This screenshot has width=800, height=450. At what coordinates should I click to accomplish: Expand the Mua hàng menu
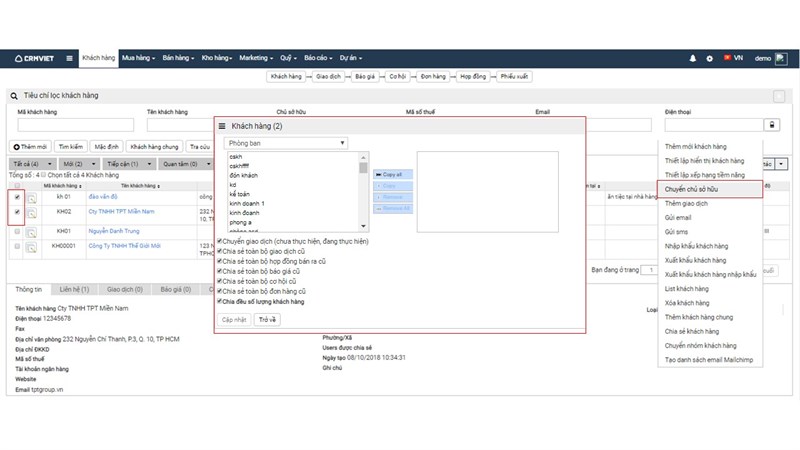click(138, 58)
